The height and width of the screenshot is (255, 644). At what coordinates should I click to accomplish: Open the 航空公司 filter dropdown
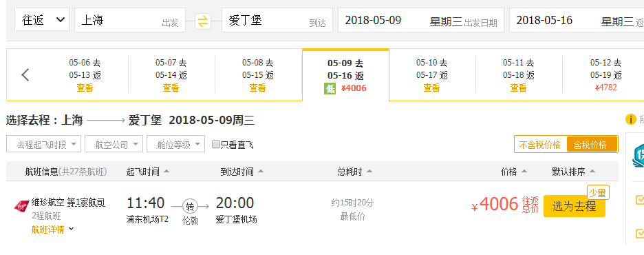[114, 144]
